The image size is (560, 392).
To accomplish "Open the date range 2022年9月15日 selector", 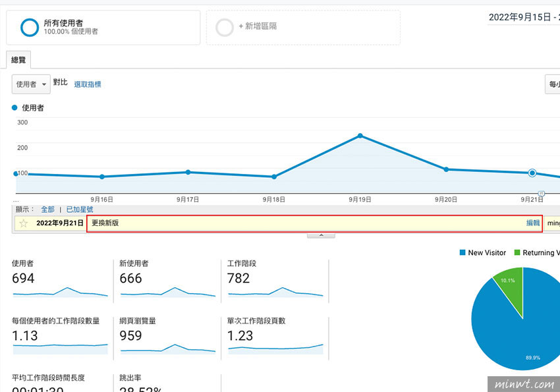I will tap(524, 17).
